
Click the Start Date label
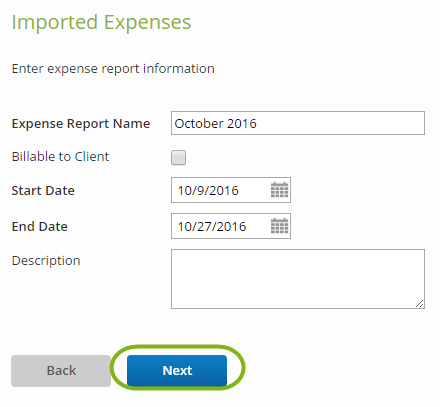(43, 191)
